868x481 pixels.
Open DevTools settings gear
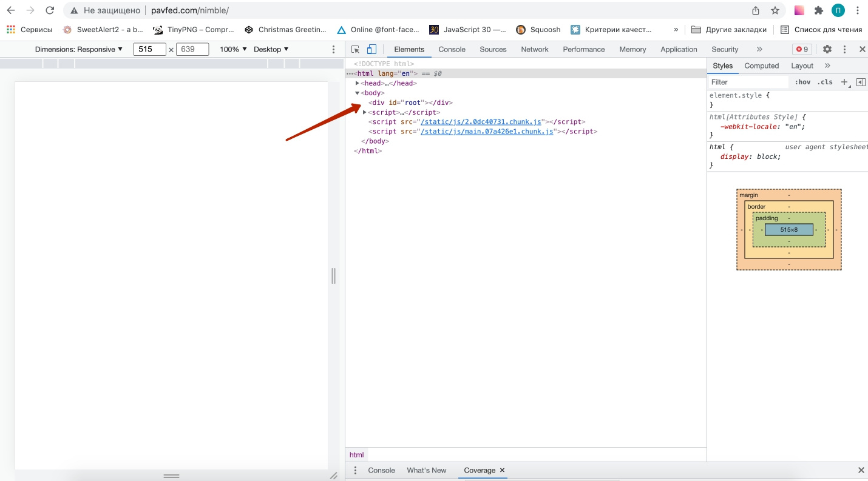point(827,49)
